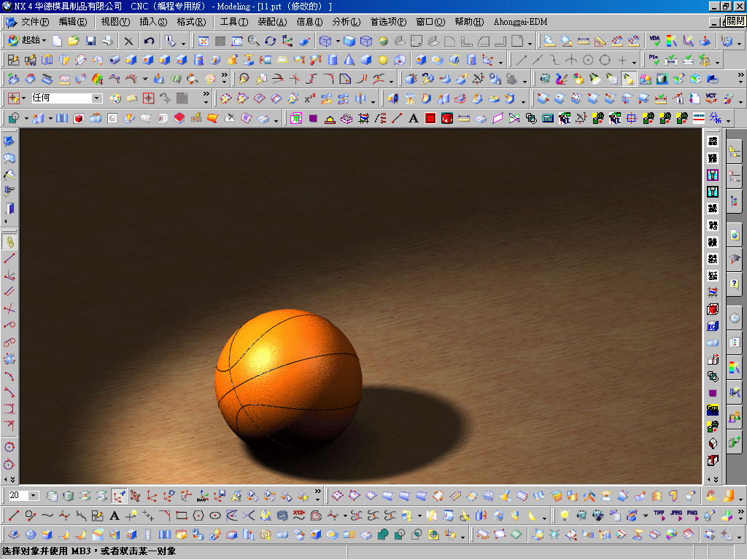Select the Ellipse curve tool
This screenshot has width=747, height=560.
(215, 516)
